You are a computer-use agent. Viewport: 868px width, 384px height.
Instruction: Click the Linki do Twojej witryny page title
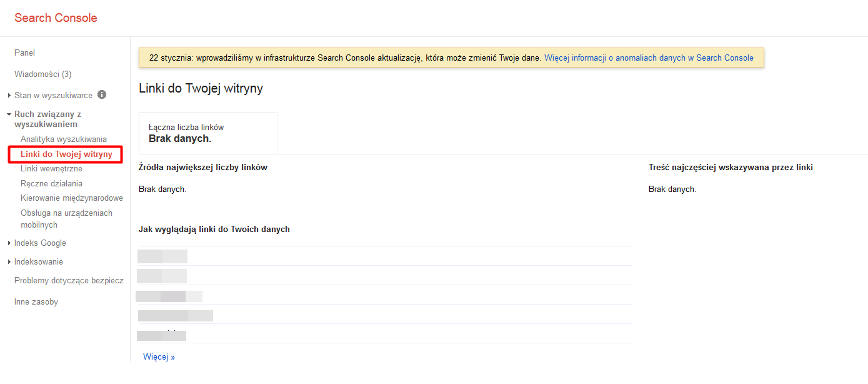pyautogui.click(x=201, y=88)
